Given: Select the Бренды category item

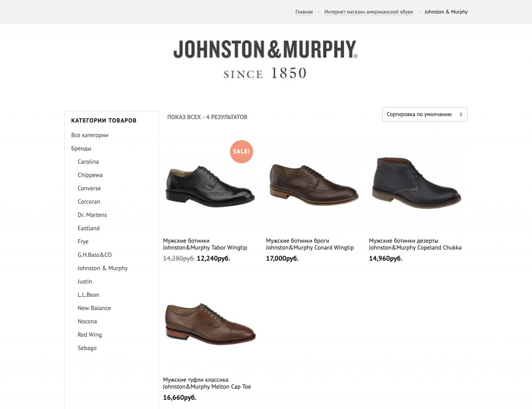Looking at the screenshot, I should [81, 148].
